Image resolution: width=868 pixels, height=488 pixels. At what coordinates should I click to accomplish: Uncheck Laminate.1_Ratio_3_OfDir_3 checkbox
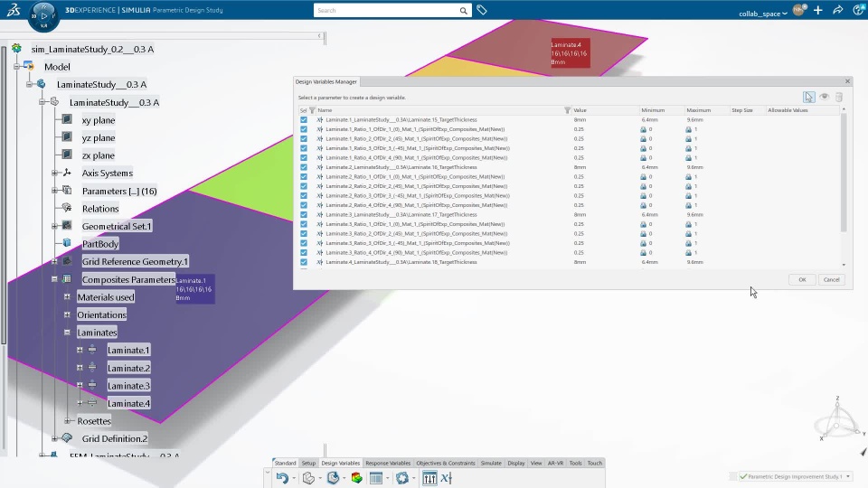coord(304,147)
